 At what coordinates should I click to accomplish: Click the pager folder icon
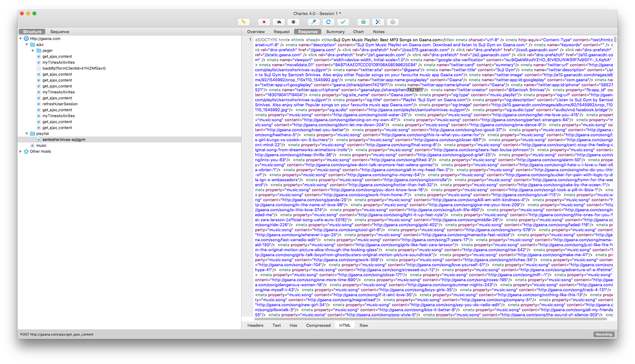39,51
